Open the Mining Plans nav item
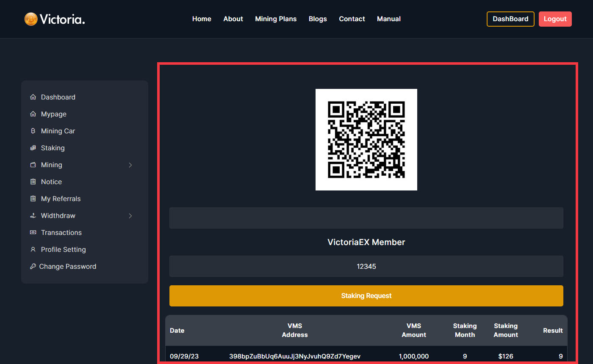 coord(276,19)
